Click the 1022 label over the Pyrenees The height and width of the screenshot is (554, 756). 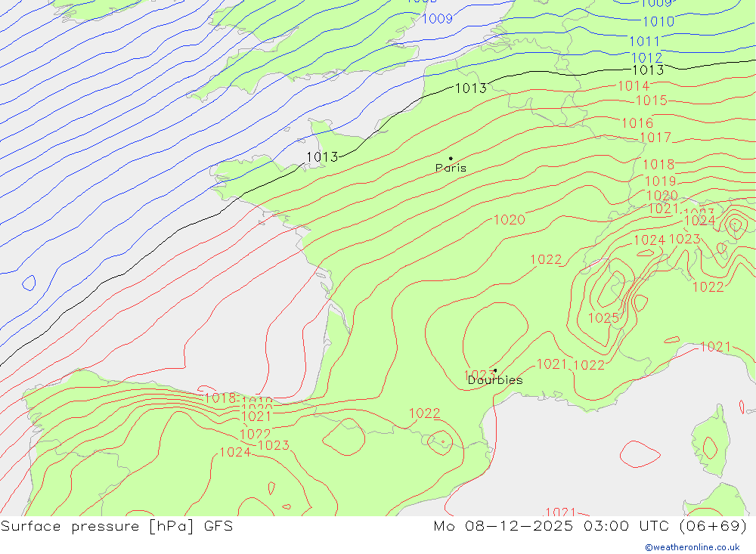tap(424, 413)
